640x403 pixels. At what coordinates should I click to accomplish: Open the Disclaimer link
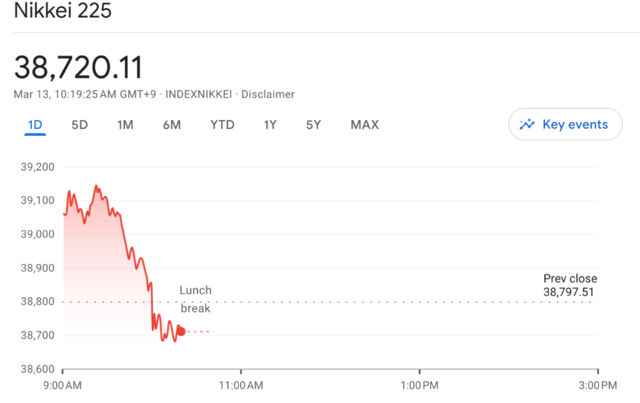click(267, 94)
